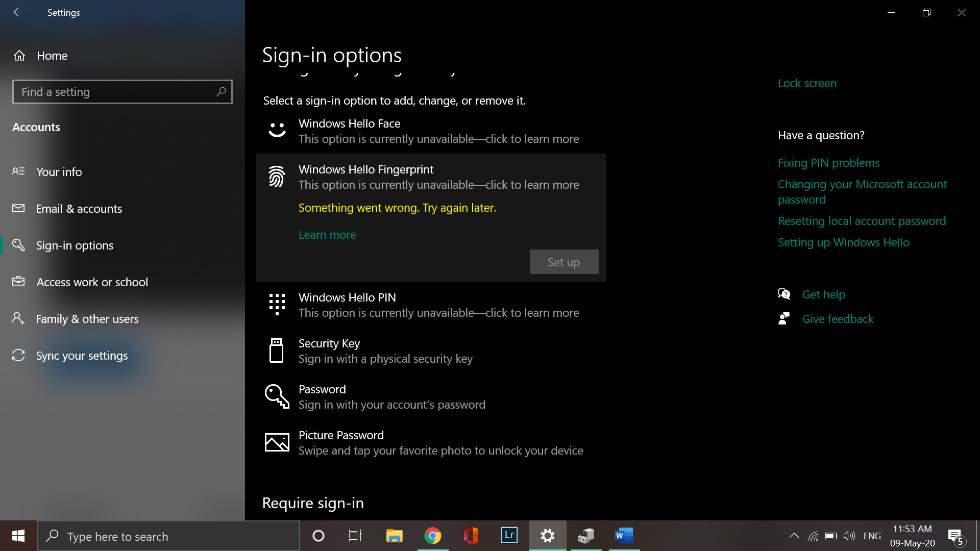Click the back arrow in Settings
The height and width of the screenshot is (551, 980).
18,12
